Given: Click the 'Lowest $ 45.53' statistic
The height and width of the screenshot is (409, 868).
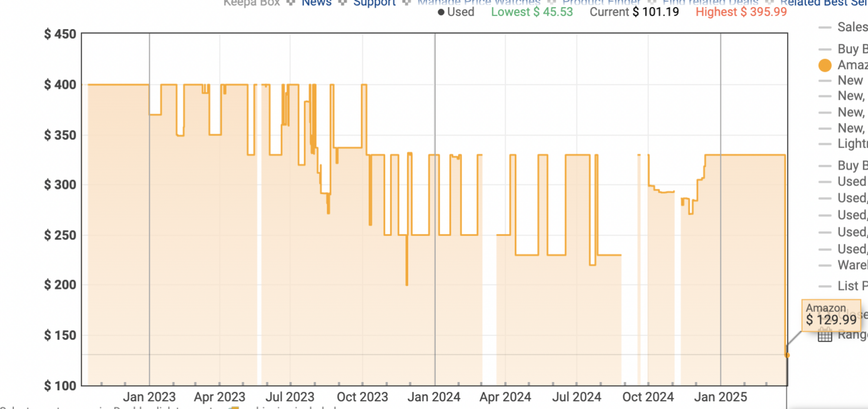Looking at the screenshot, I should coord(532,12).
